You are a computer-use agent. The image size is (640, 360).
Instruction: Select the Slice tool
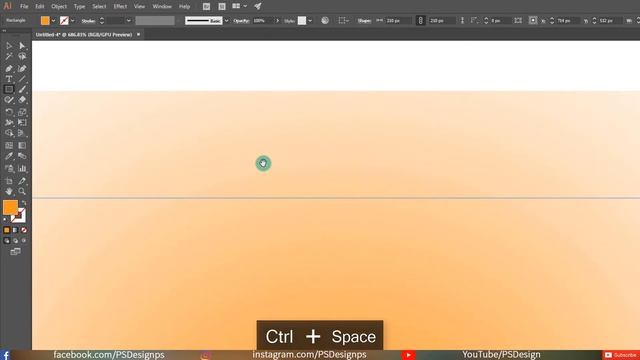click(x=22, y=181)
